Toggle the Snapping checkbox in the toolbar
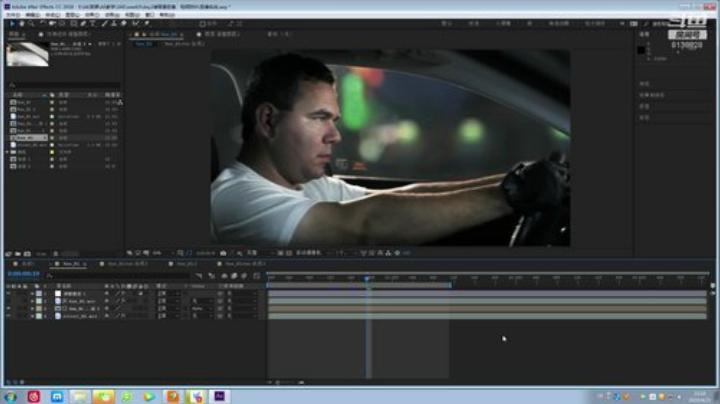Viewport: 720px width, 404px height. (202, 23)
